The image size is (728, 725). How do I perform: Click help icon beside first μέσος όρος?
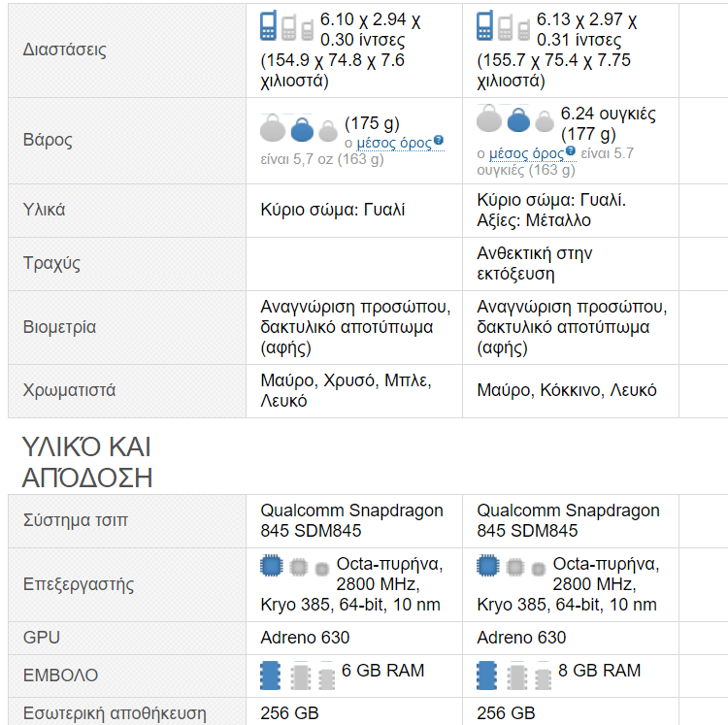pyautogui.click(x=439, y=141)
